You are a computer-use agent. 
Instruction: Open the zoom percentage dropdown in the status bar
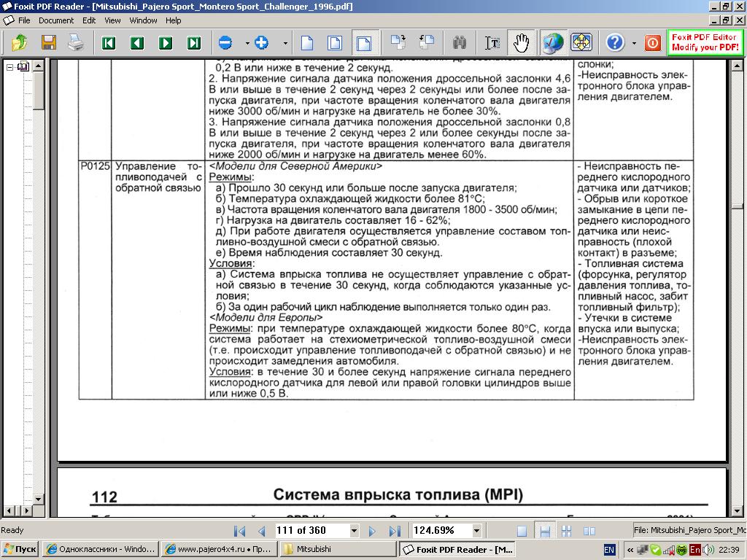(476, 531)
